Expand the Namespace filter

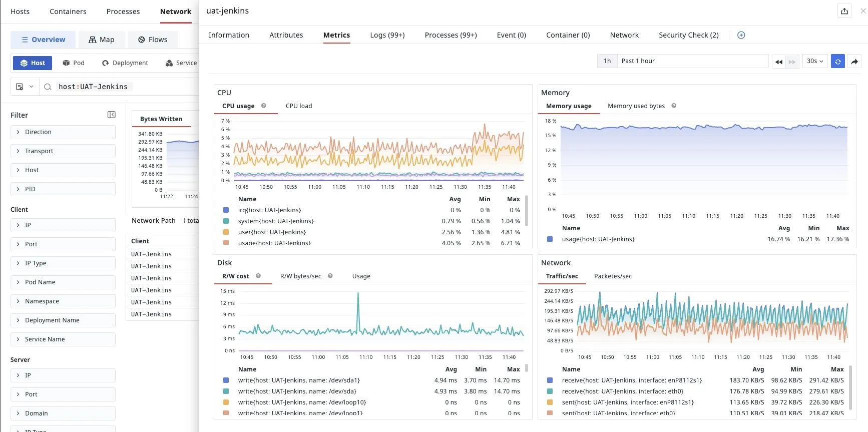pyautogui.click(x=63, y=301)
